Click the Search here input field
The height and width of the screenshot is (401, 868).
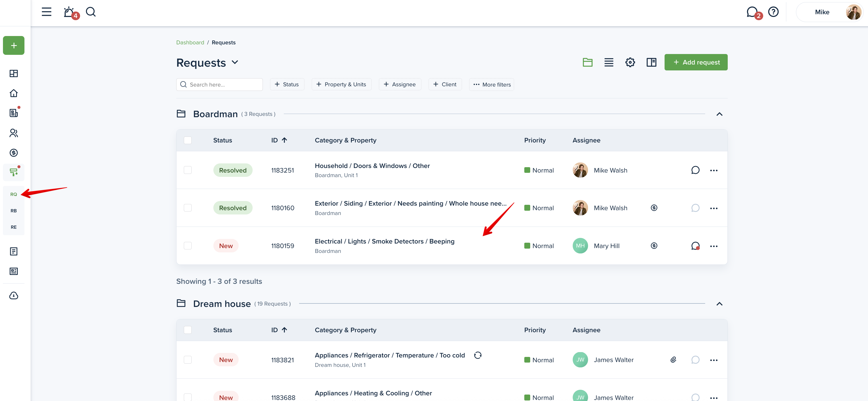click(223, 85)
